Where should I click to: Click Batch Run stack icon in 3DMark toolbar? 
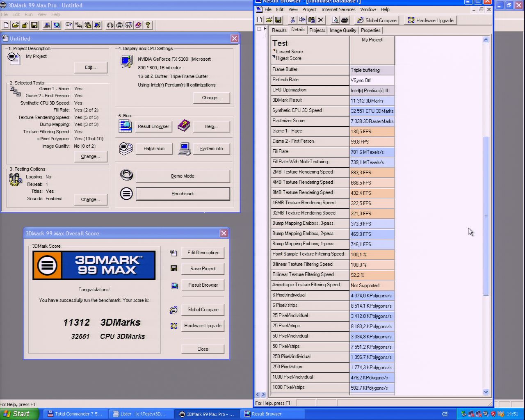(x=129, y=25)
